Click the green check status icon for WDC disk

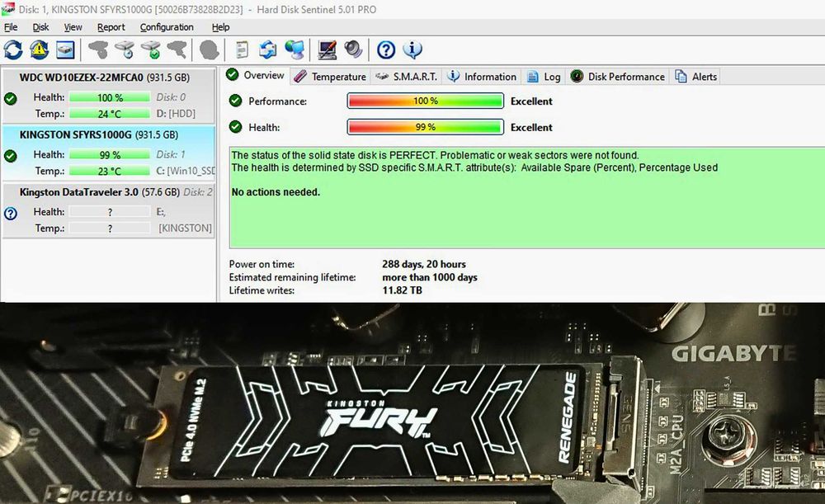(x=11, y=98)
